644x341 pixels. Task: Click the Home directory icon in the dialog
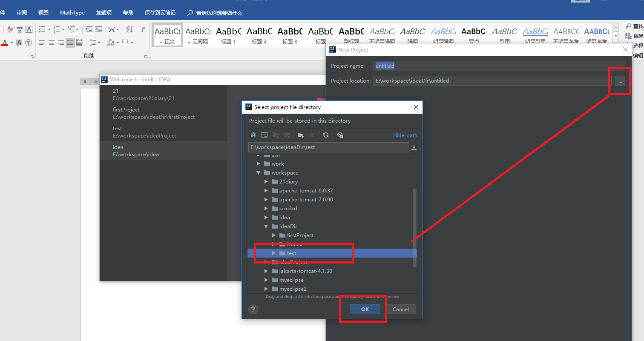(x=253, y=135)
